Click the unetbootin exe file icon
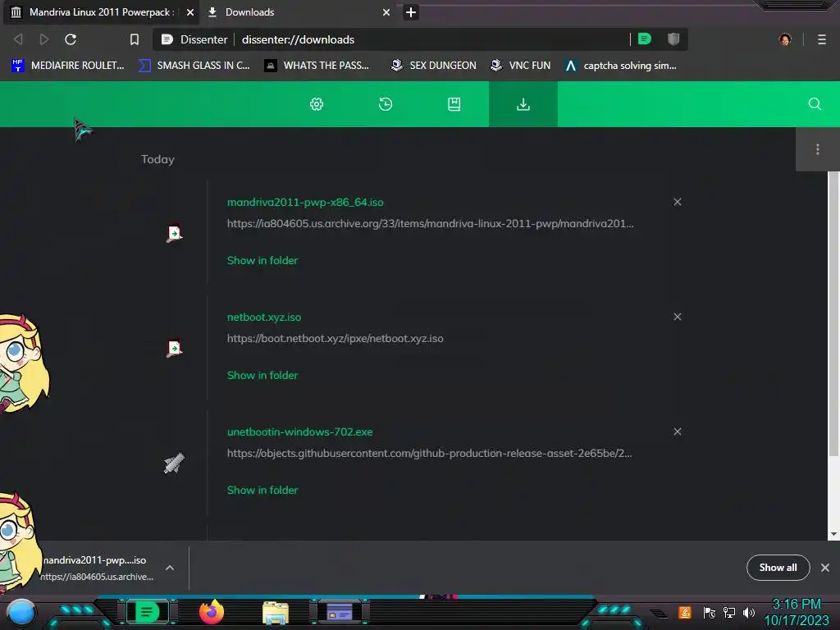840x630 pixels. click(x=174, y=463)
